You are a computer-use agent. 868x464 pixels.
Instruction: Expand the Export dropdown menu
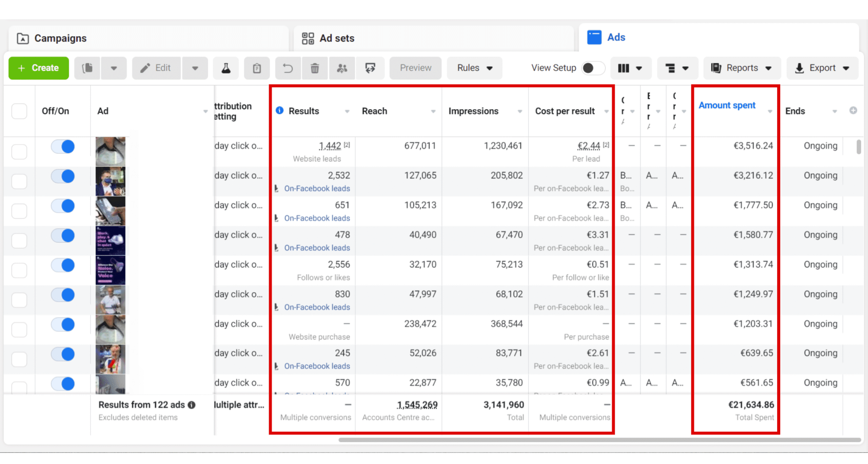[x=822, y=68]
